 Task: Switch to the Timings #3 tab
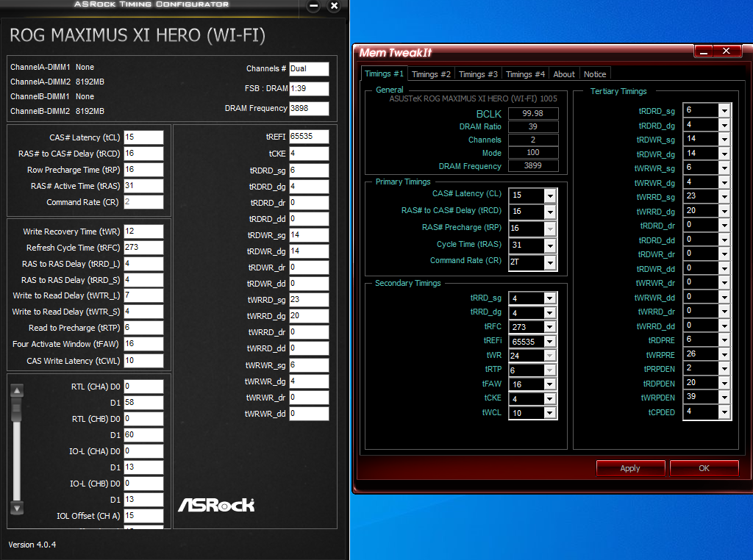pos(478,74)
